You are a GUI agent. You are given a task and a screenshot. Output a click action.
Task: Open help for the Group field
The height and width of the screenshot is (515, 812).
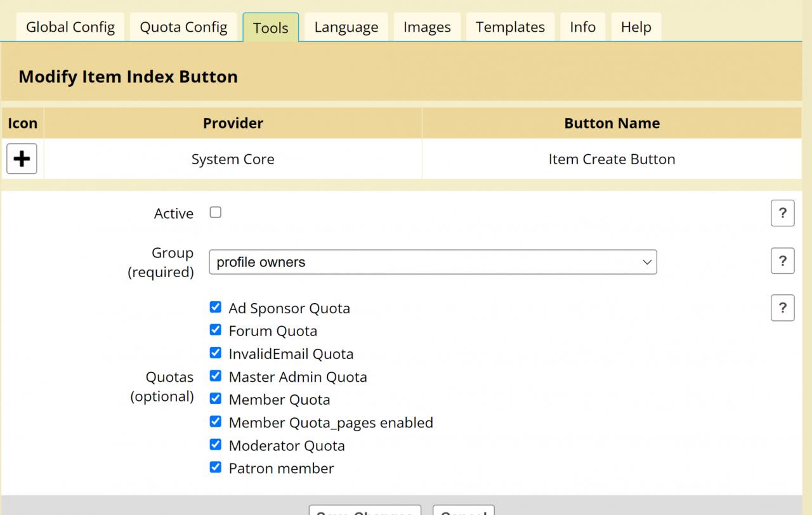782,261
